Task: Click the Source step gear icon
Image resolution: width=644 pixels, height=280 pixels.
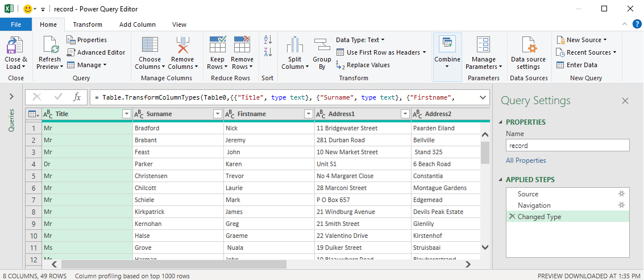Action: point(621,194)
